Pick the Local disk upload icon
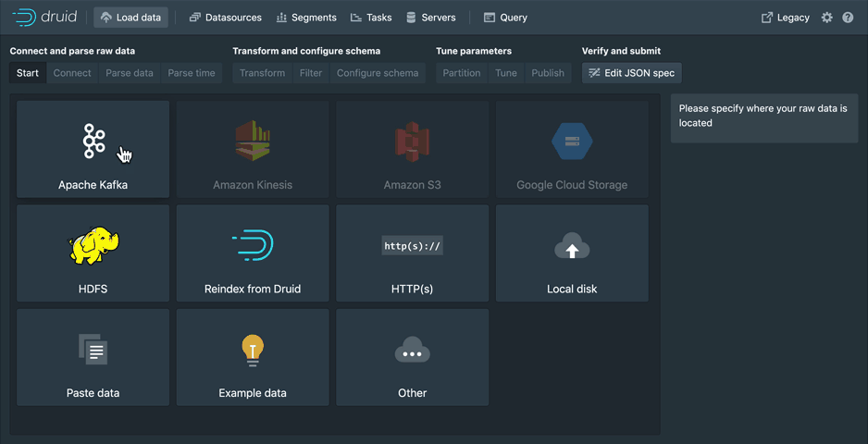This screenshot has height=444, width=868. (572, 246)
